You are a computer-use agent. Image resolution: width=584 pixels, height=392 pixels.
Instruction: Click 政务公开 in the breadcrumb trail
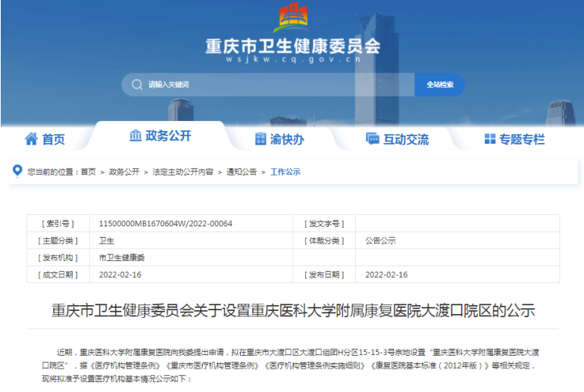(124, 172)
